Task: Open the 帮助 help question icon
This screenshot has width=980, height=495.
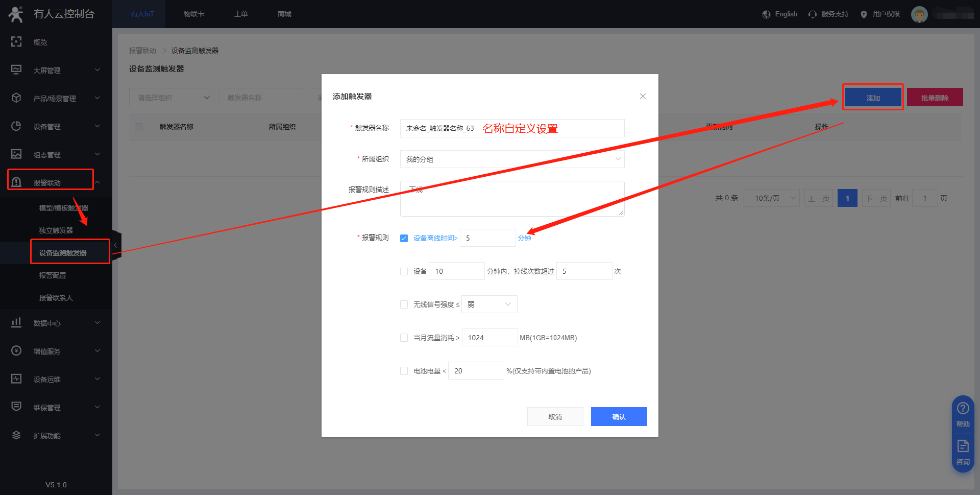Action: tap(963, 409)
